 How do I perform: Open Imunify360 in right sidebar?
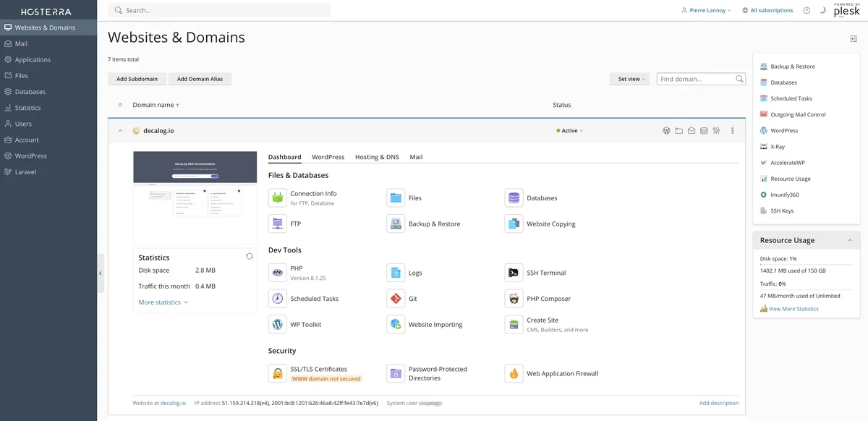784,195
